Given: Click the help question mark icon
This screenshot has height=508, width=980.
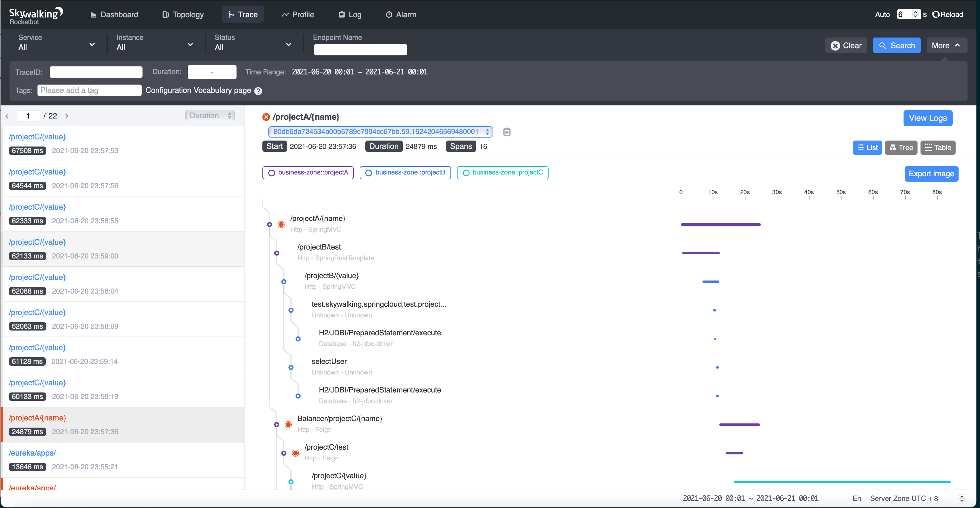Looking at the screenshot, I should point(258,91).
